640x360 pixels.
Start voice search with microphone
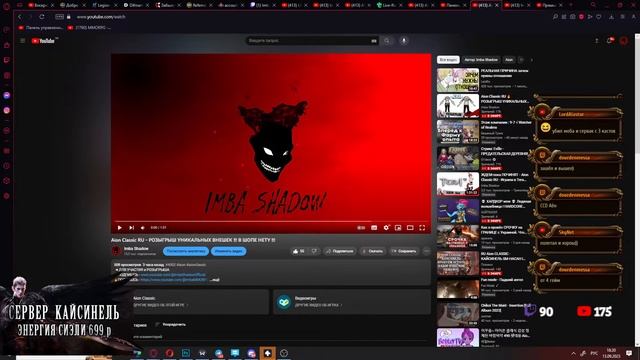pyautogui.click(x=404, y=41)
